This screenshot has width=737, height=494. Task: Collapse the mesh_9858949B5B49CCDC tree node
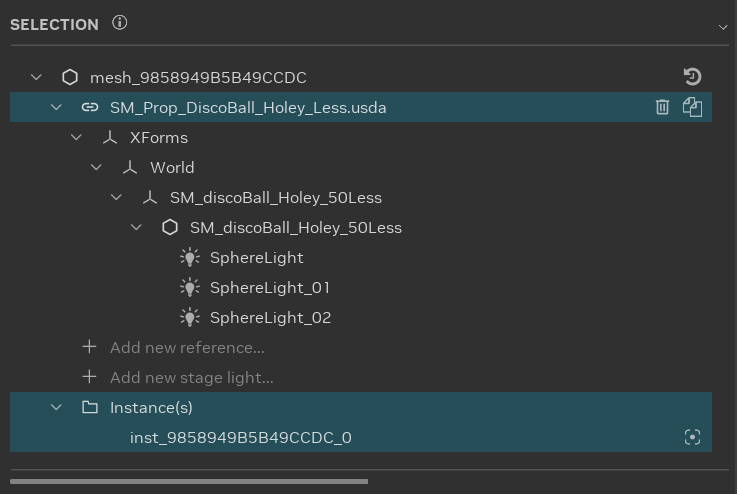(37, 77)
